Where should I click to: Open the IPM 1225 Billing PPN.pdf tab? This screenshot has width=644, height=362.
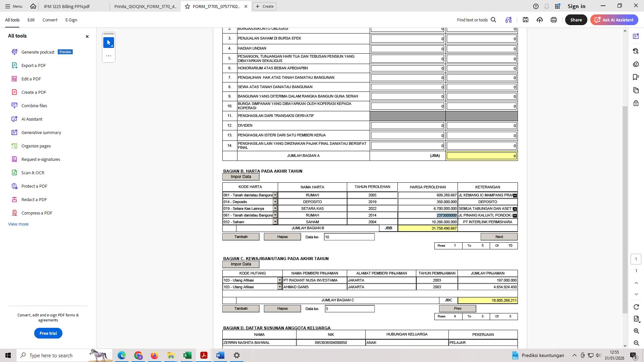(x=66, y=6)
